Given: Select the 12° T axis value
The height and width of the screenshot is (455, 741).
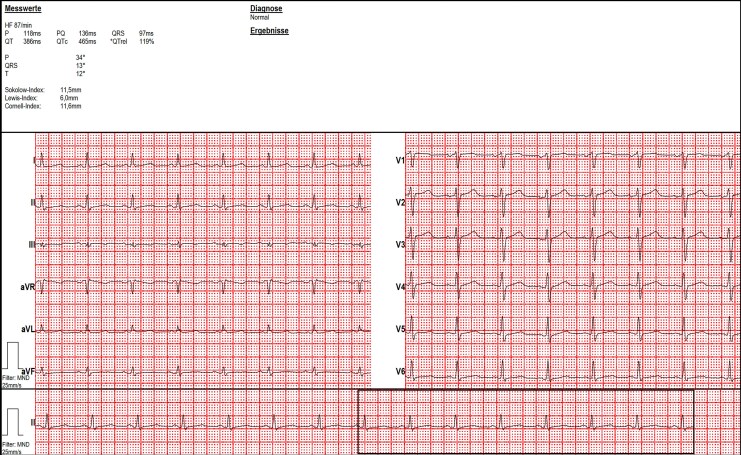Looking at the screenshot, I should coord(80,74).
